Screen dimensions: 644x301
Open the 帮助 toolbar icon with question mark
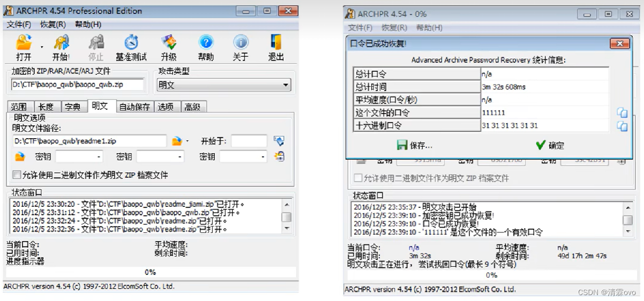[206, 42]
